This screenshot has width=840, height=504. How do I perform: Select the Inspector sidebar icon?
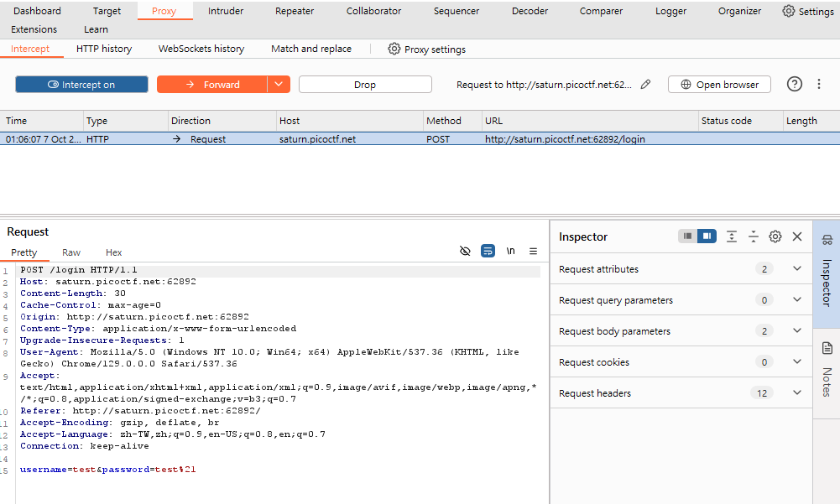(x=827, y=240)
